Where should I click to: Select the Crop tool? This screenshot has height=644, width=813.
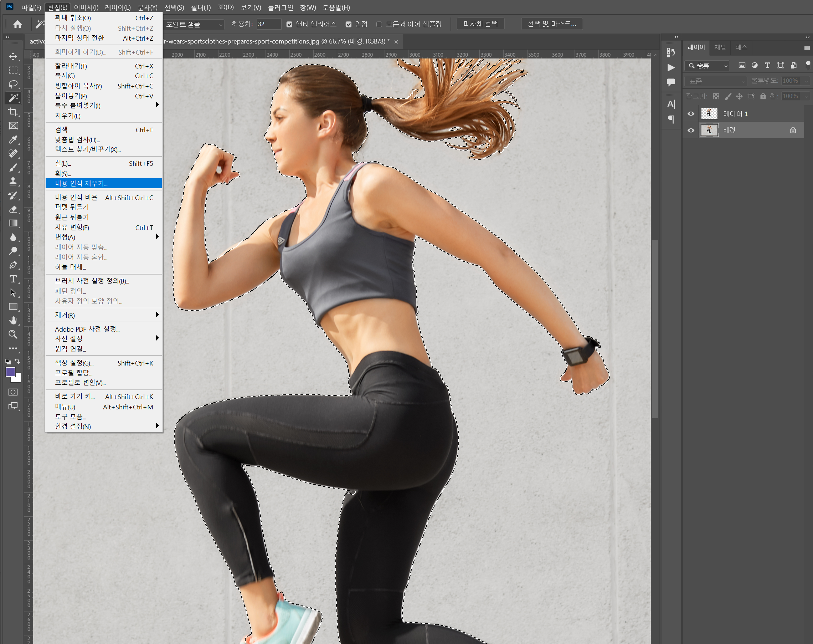pyautogui.click(x=13, y=112)
